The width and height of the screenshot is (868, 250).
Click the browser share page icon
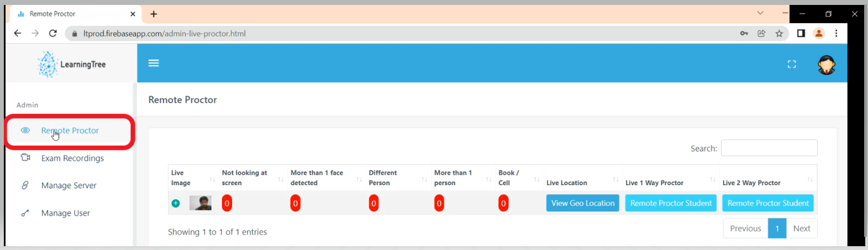pyautogui.click(x=762, y=34)
